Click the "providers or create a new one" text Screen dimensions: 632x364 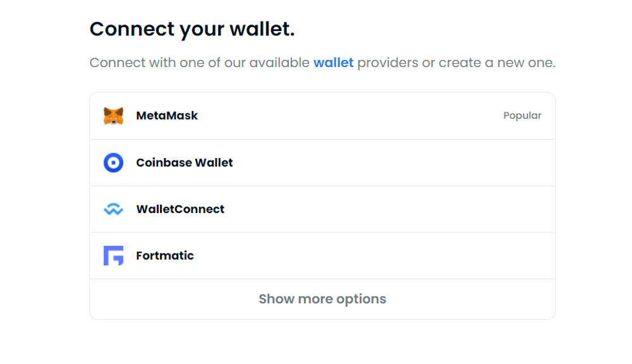pos(456,63)
